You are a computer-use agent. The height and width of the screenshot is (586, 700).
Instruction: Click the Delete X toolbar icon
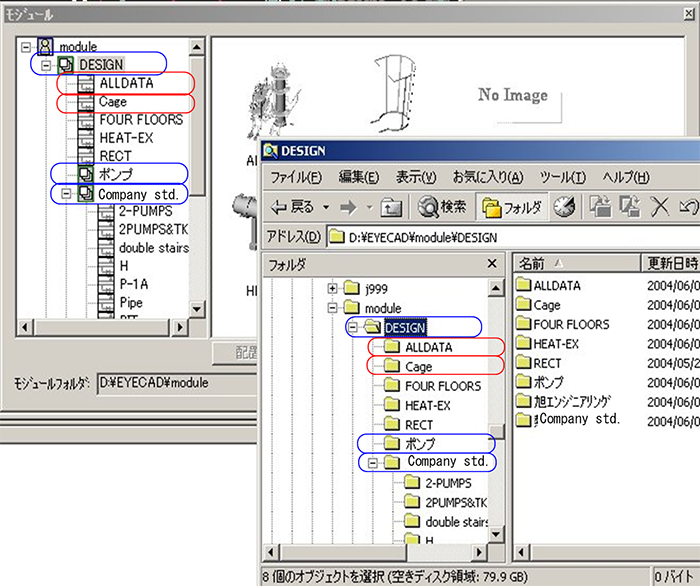click(x=660, y=208)
